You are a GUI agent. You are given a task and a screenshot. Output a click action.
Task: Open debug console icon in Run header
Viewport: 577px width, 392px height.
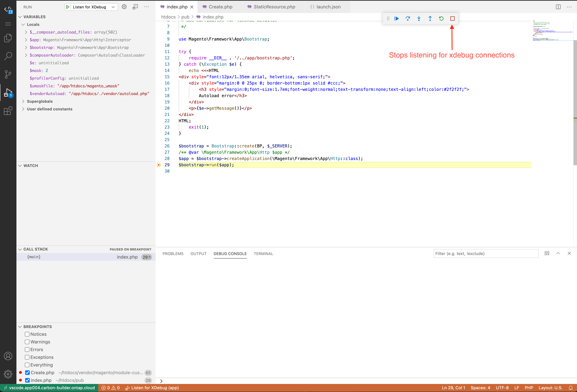point(135,7)
